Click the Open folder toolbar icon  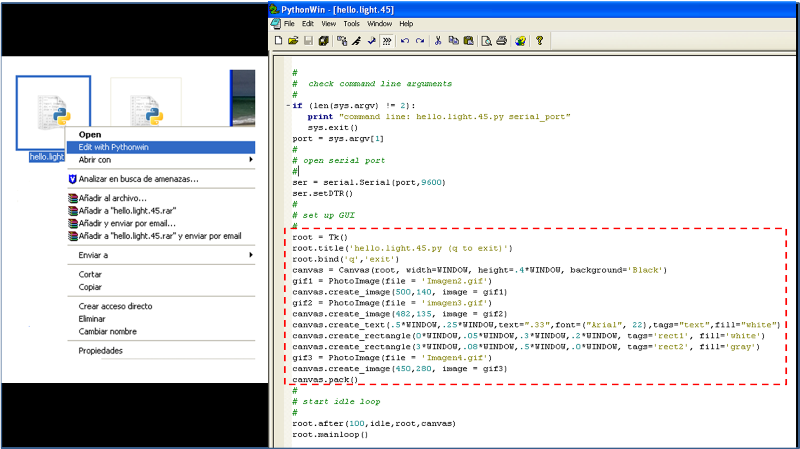coord(293,41)
